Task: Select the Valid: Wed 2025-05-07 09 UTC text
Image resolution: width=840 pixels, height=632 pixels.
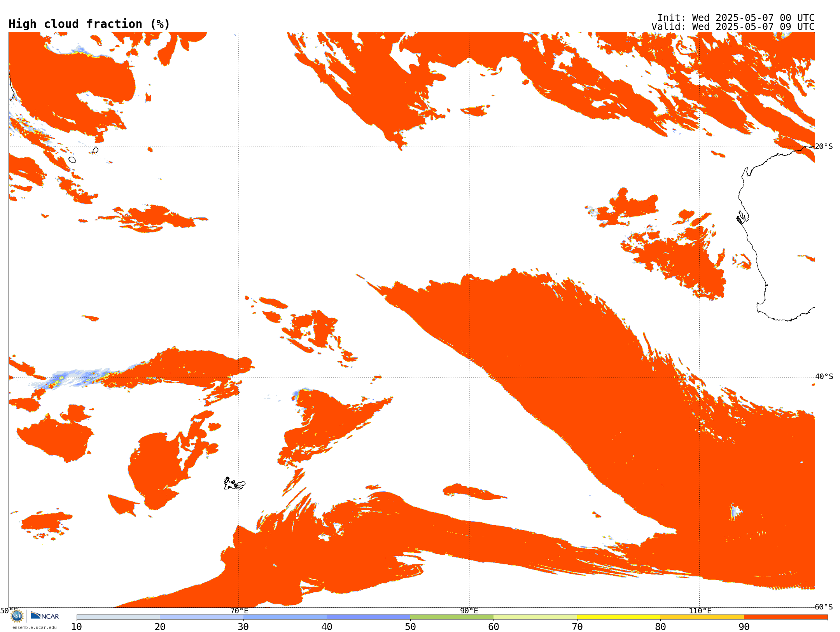Action: 733,27
